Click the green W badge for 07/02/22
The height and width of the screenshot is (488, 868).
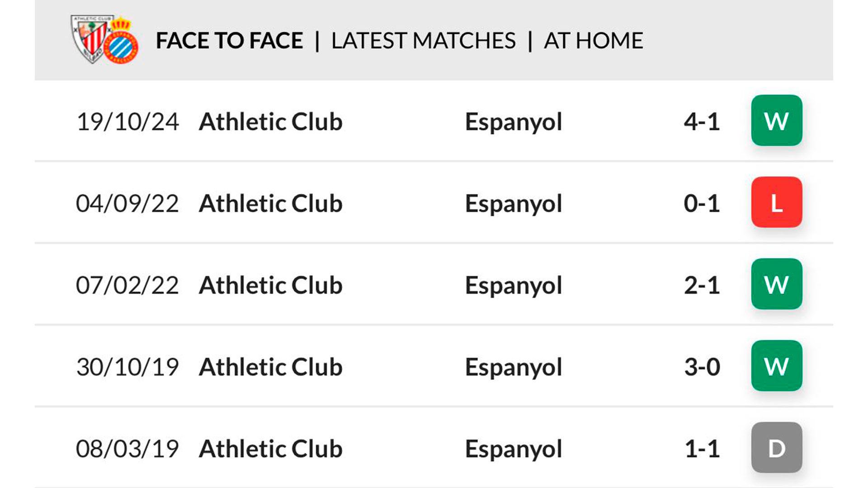(x=776, y=284)
